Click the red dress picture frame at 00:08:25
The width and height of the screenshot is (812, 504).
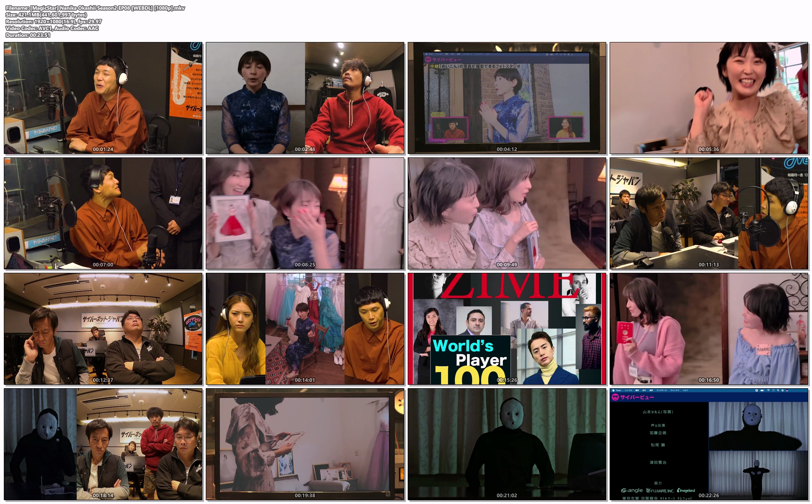coord(305,213)
